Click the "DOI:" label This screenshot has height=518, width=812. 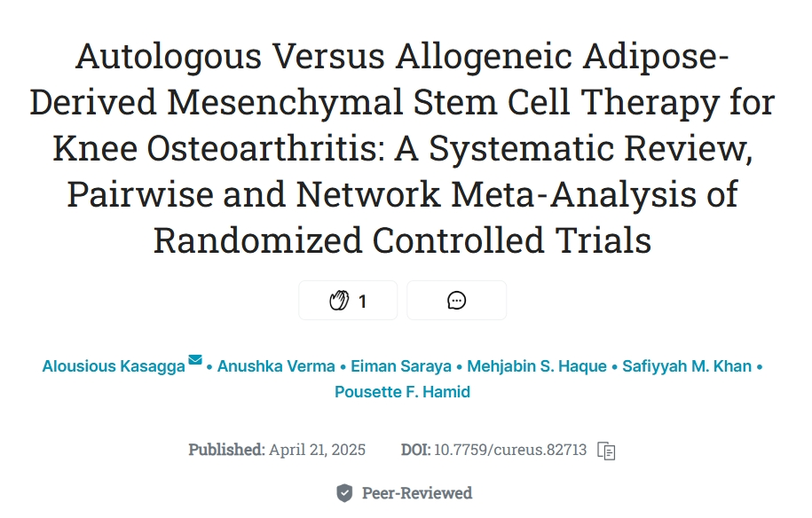(x=415, y=450)
